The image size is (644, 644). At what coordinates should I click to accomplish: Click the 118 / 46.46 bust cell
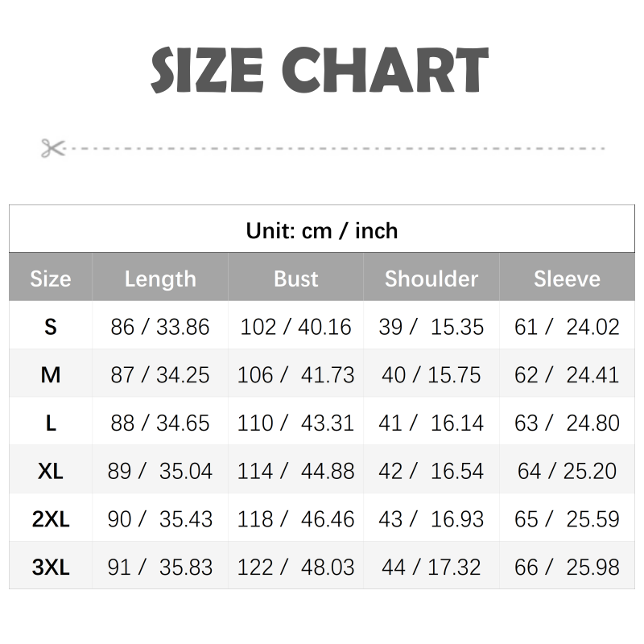296,519
